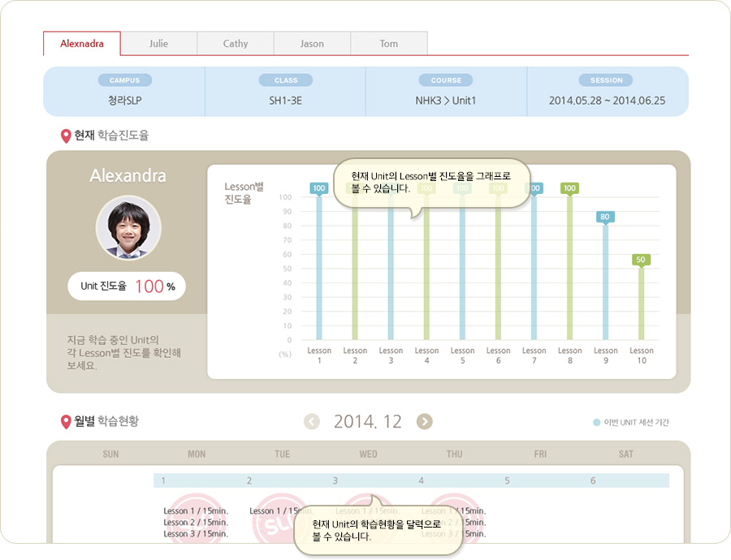This screenshot has height=560, width=731.
Task: Click session dates 2014.05.28 ~ 2014.06.25
Action: pos(607,101)
